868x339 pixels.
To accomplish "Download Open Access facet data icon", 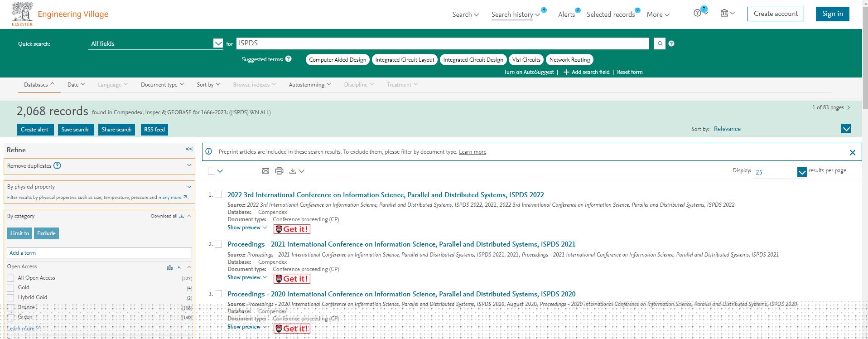I will coord(179,267).
